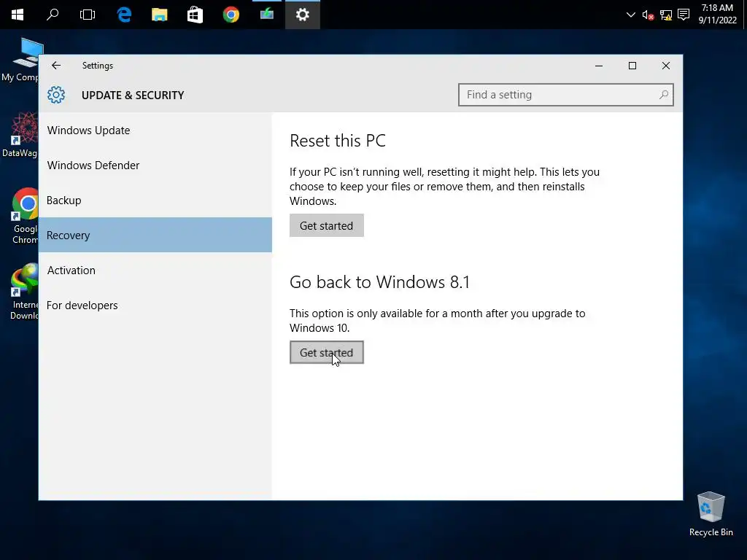
Task: Launch Microsoft Edge from the taskbar
Action: [x=124, y=15]
